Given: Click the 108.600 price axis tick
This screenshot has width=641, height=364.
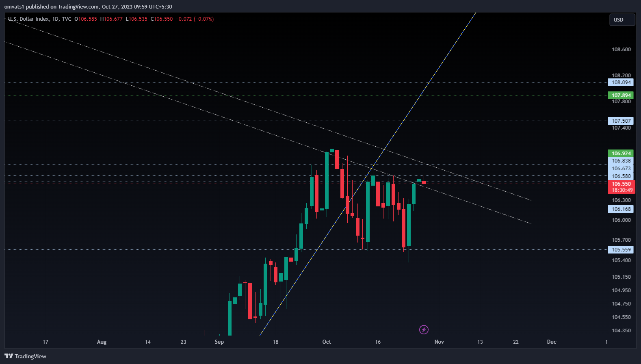Looking at the screenshot, I should 621,50.
